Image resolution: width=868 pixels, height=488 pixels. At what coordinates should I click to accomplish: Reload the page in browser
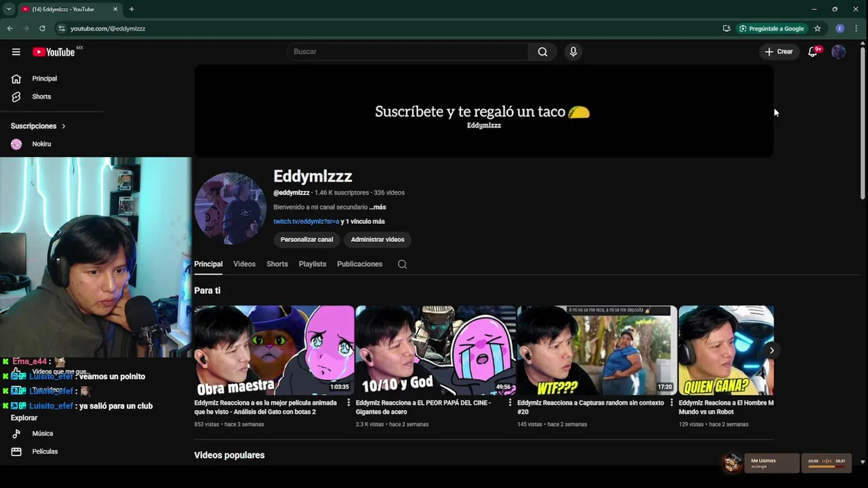[42, 28]
